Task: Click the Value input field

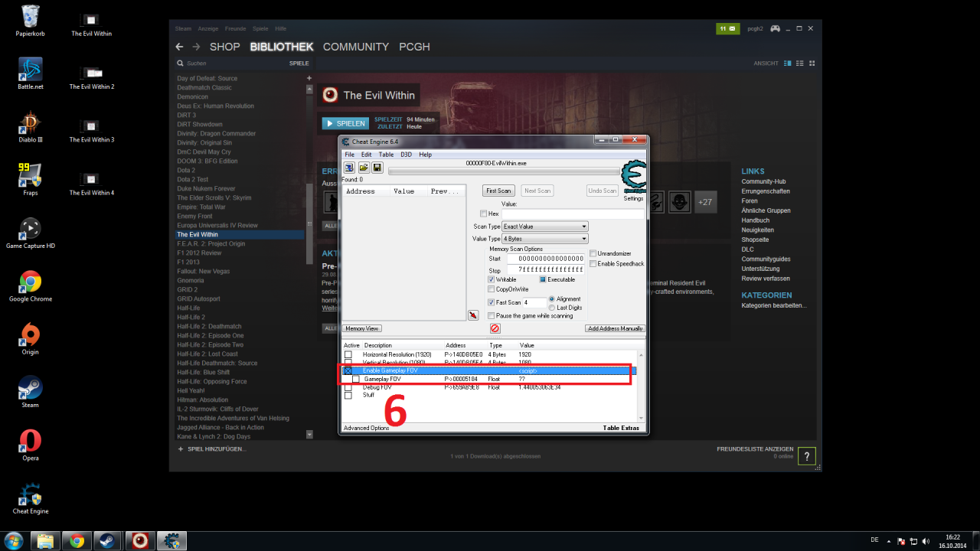Action: click(573, 214)
